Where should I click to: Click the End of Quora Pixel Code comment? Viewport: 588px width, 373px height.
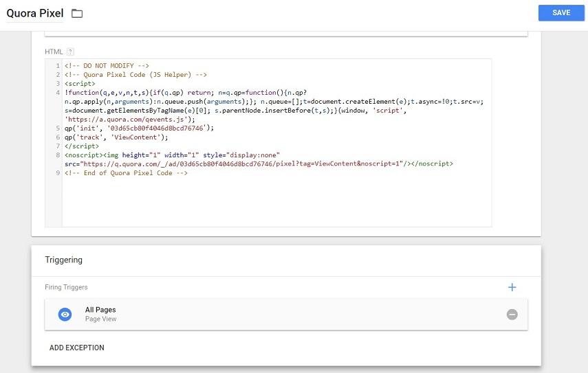(126, 173)
